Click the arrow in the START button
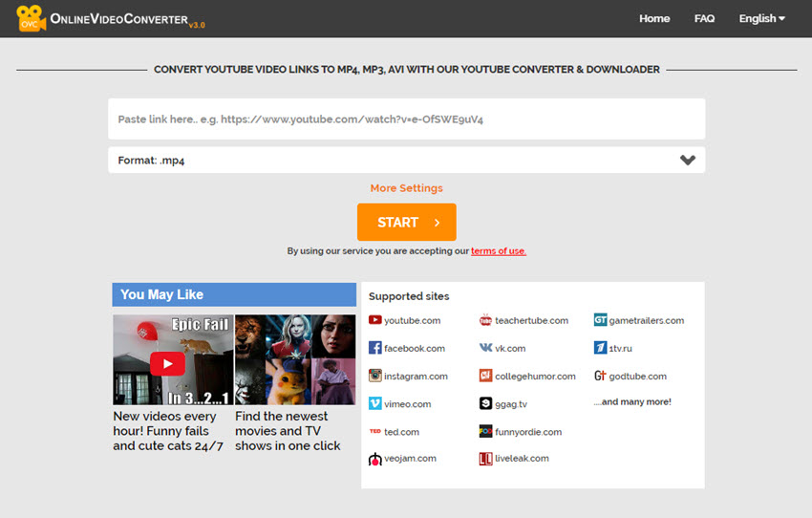This screenshot has height=518, width=812. pyautogui.click(x=438, y=223)
